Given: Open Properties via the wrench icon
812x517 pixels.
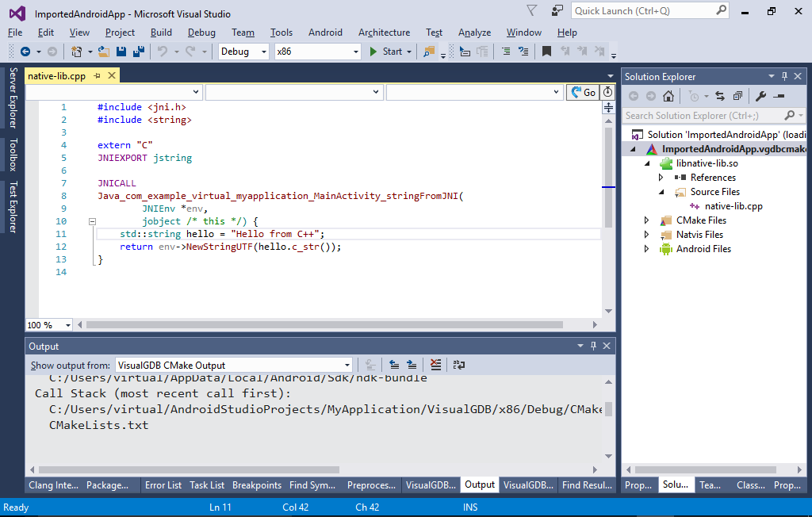Looking at the screenshot, I should click(760, 96).
